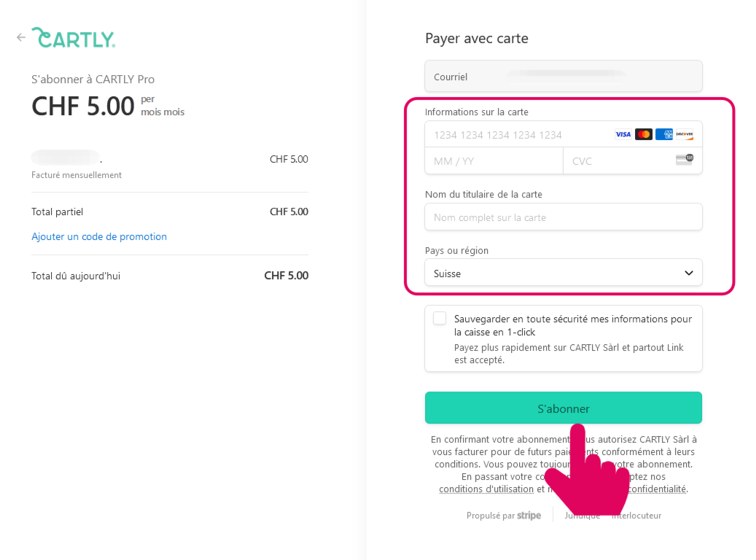Click the chevron on the Suisse selector
The width and height of the screenshot is (756, 560).
click(689, 273)
